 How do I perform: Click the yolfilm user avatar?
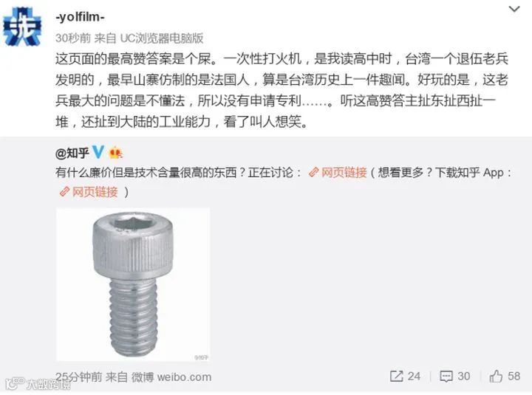[x=22, y=27]
